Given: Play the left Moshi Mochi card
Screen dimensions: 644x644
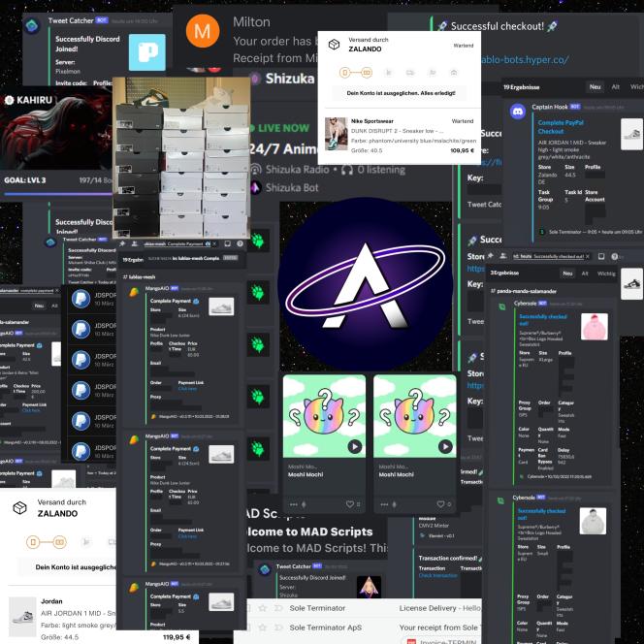Looking at the screenshot, I should coord(355,446).
